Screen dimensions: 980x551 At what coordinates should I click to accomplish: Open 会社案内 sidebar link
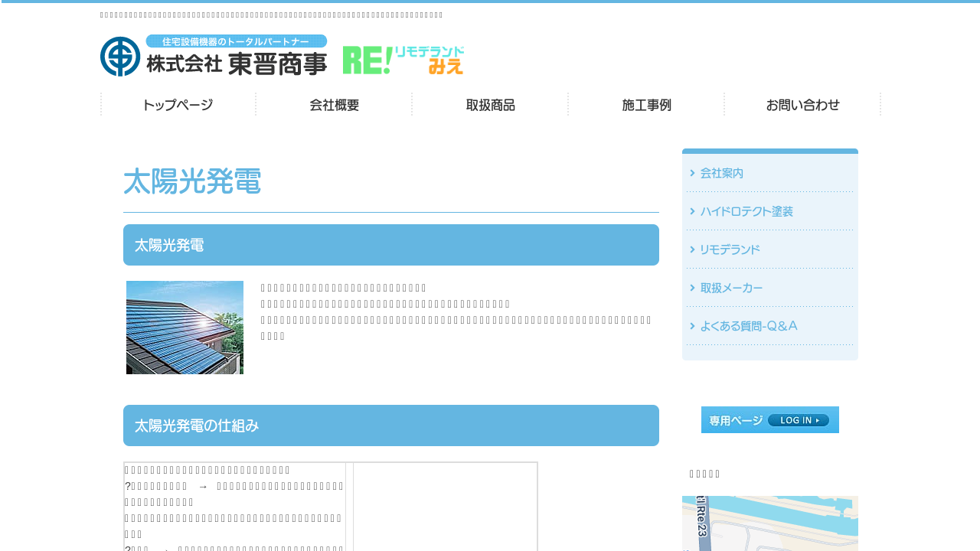coord(721,174)
